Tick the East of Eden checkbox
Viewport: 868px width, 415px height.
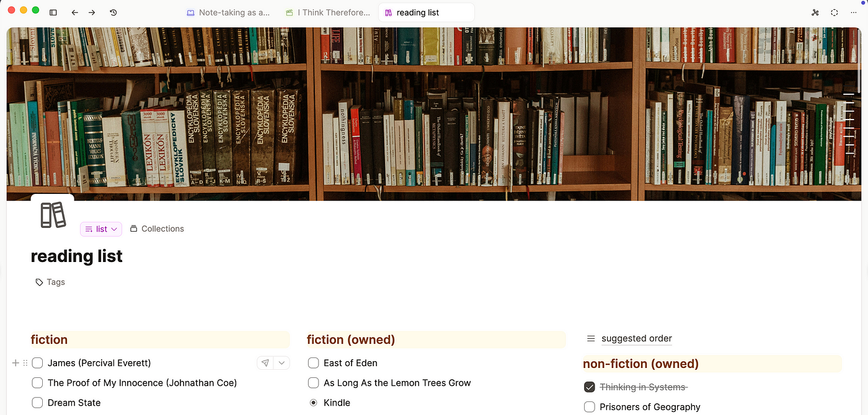pyautogui.click(x=313, y=363)
